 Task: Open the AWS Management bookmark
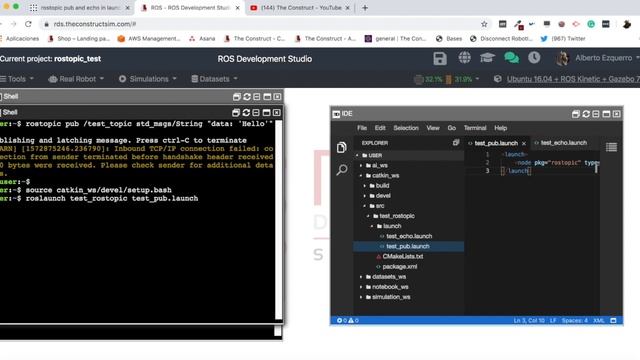pyautogui.click(x=149, y=38)
